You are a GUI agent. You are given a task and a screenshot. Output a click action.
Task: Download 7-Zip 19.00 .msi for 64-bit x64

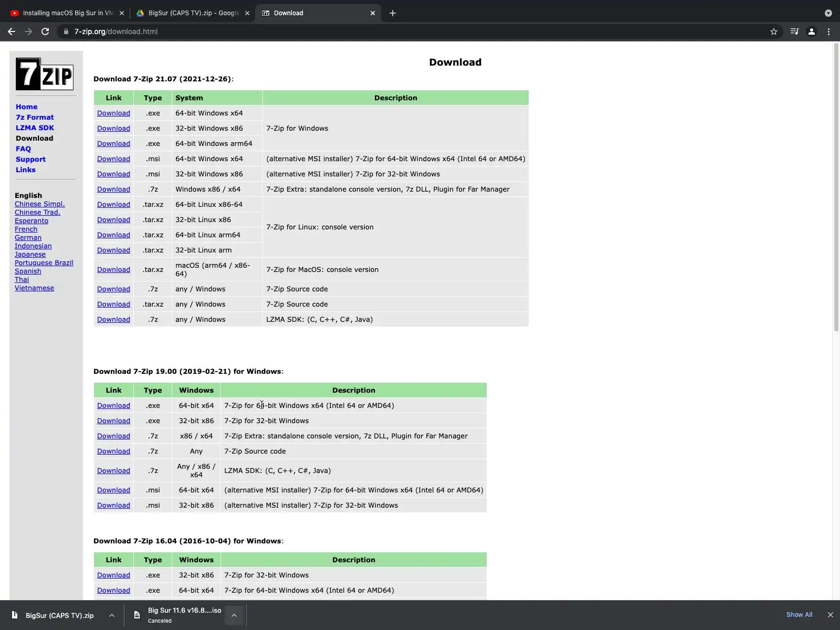coord(113,490)
